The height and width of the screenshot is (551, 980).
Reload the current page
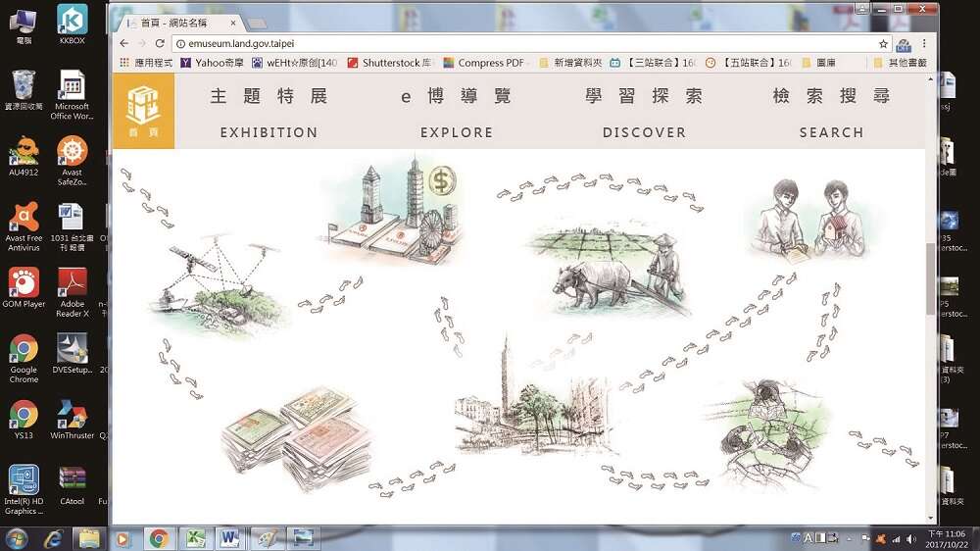click(x=160, y=43)
